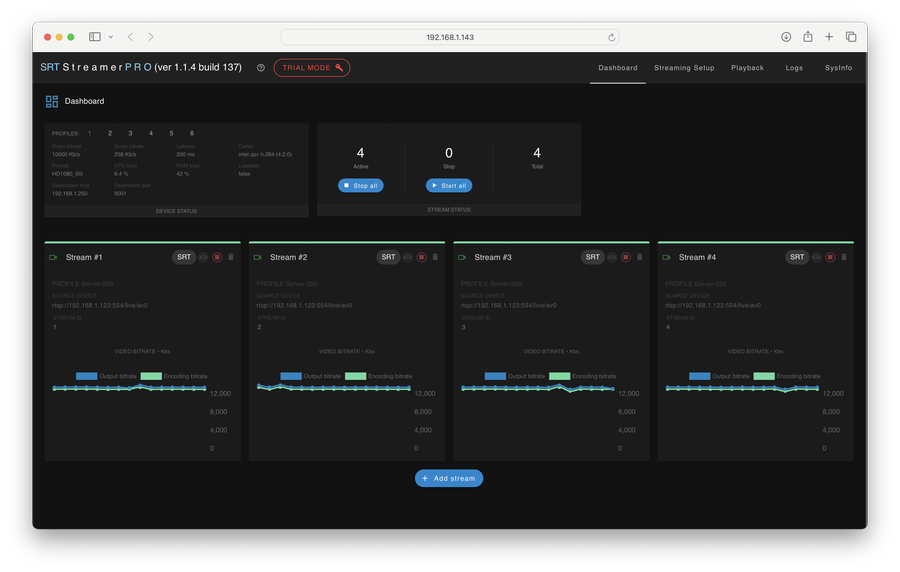Show tab overview icon
This screenshot has height=572, width=900.
(851, 37)
